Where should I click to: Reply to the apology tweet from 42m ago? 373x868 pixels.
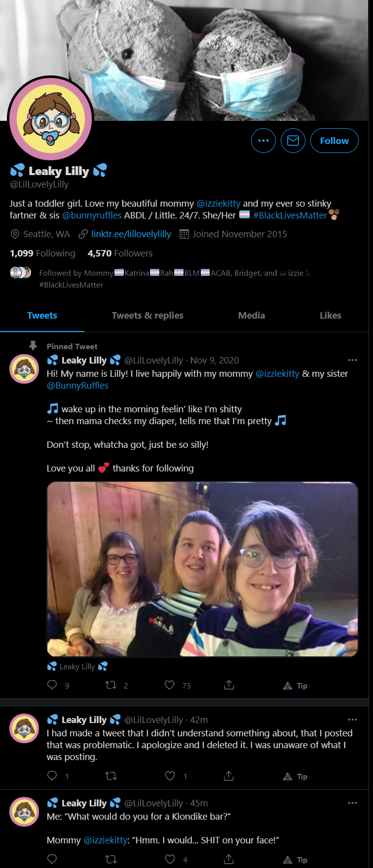click(52, 776)
